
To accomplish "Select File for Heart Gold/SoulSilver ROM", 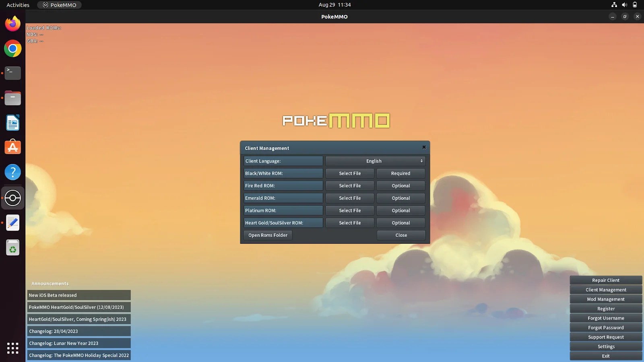I will coord(349,222).
